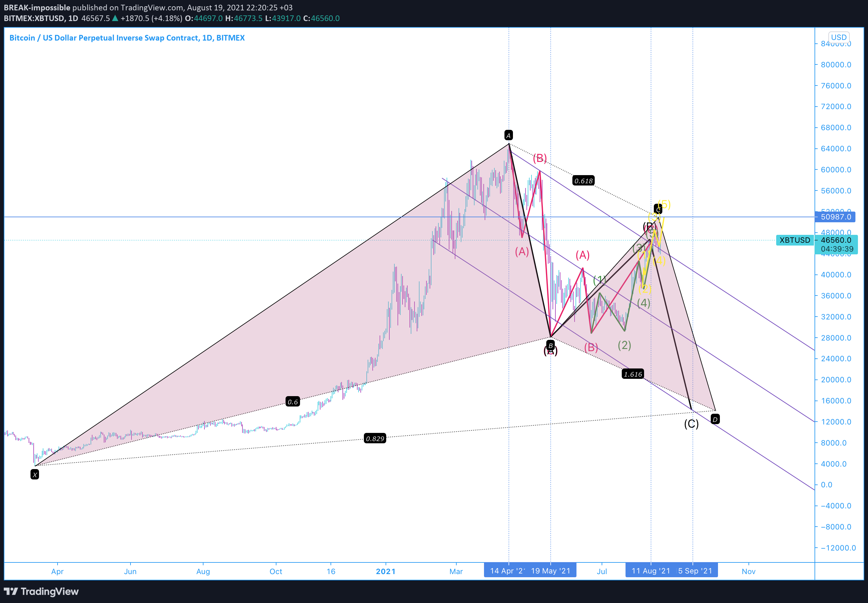
Task: Click the XBTUSD symbol tag on price axis
Action: click(x=795, y=240)
